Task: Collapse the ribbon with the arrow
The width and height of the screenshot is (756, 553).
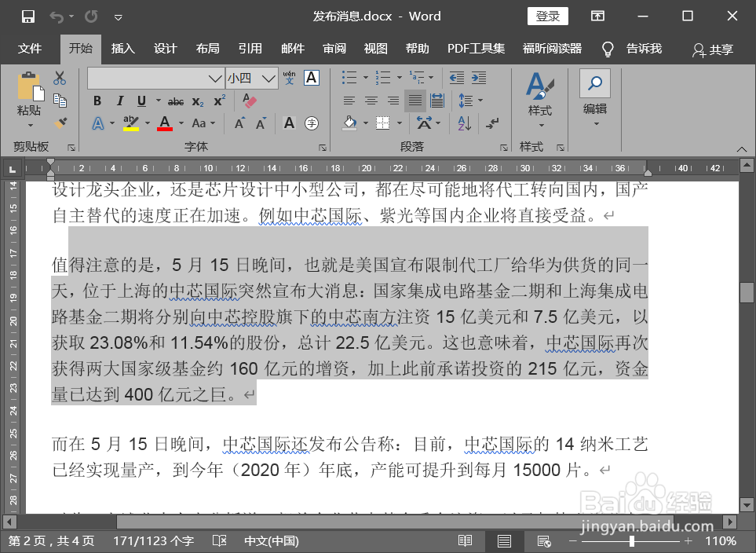Action: pyautogui.click(x=742, y=149)
